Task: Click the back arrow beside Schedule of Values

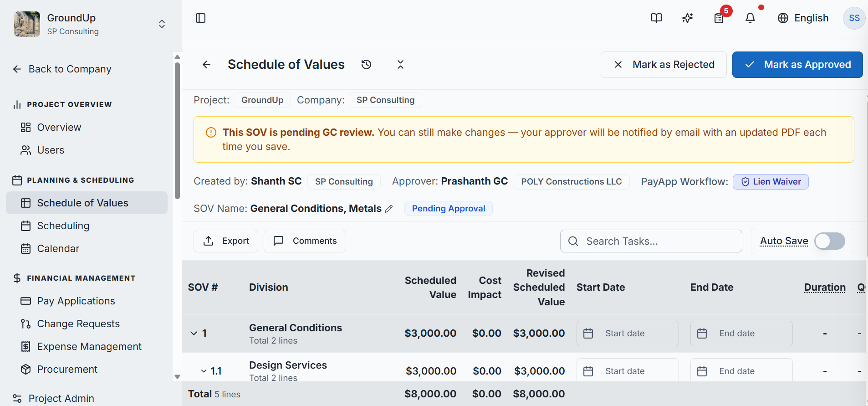Action: coord(207,65)
